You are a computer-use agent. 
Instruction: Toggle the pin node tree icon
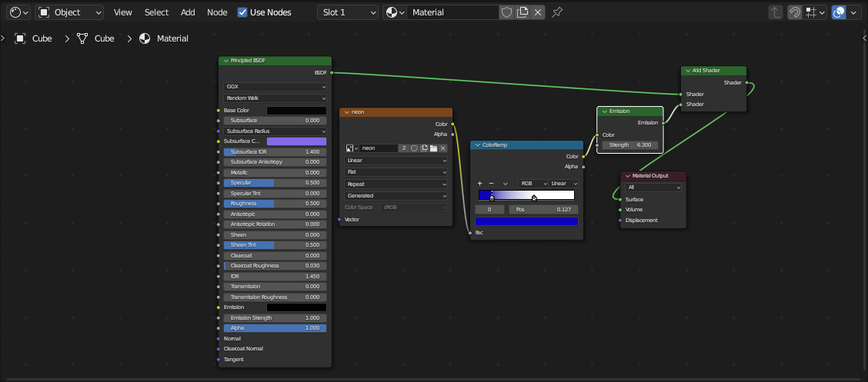(557, 12)
